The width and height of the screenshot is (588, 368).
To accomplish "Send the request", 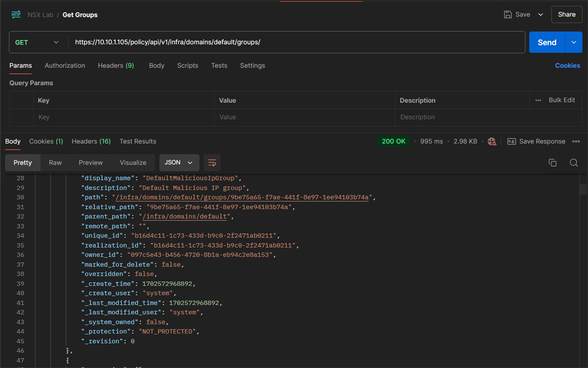I will [x=547, y=43].
